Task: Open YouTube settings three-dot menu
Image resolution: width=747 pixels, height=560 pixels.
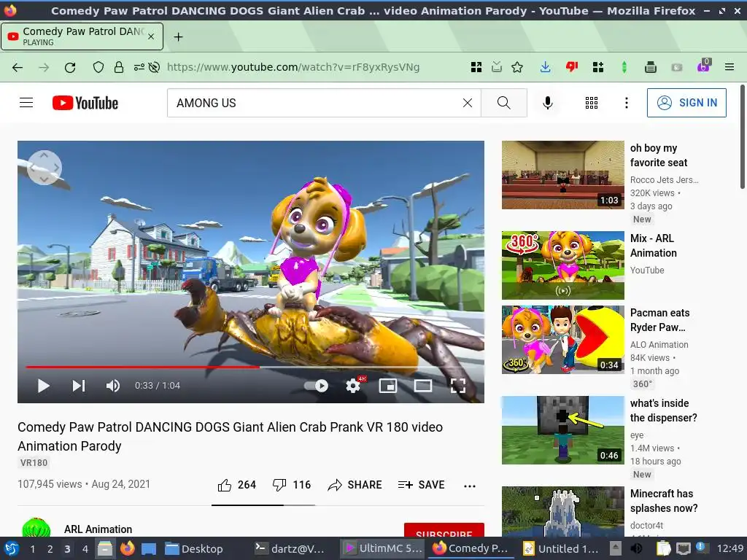Action: (x=627, y=103)
